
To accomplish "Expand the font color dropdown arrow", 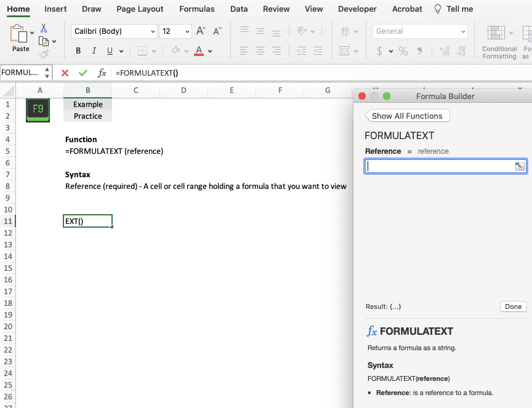I will (209, 50).
